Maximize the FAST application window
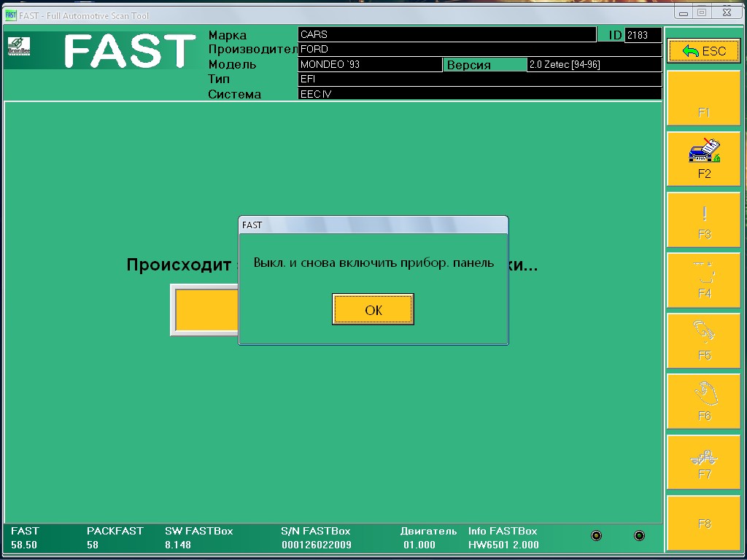747x560 pixels. pos(701,13)
